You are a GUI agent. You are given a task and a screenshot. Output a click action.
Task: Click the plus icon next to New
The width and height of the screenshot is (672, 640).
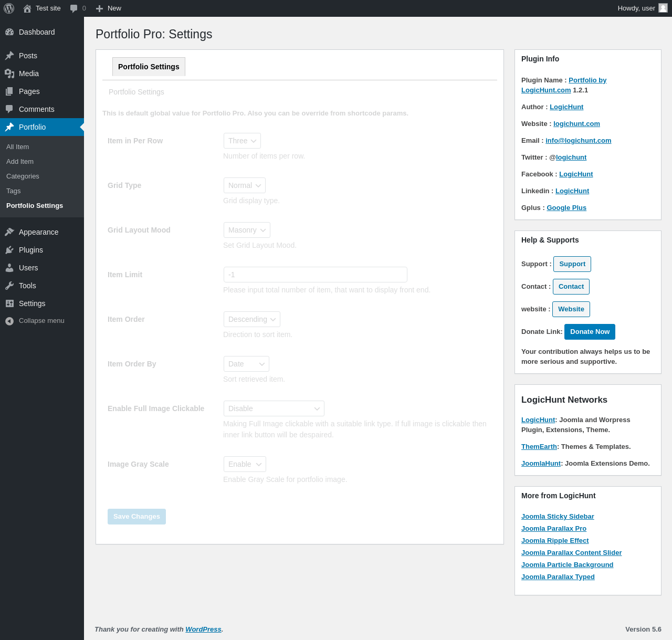pos(99,8)
